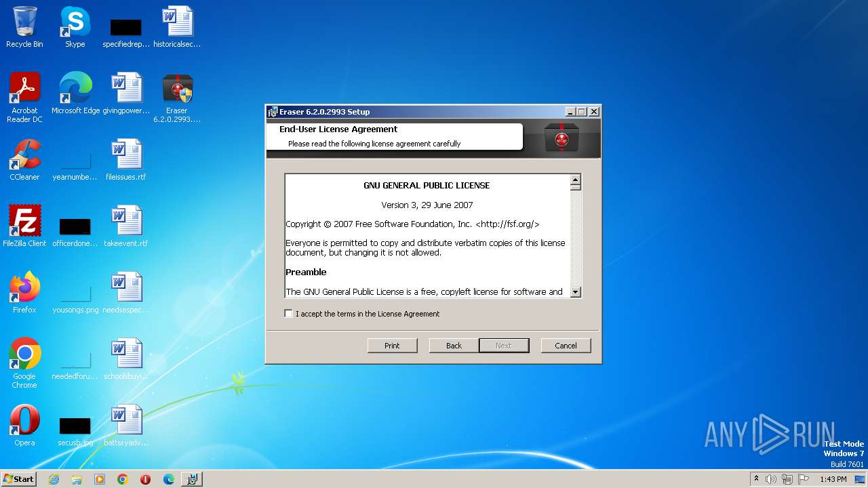This screenshot has height=488, width=868.
Task: Cancel the Eraser setup
Action: pos(566,346)
